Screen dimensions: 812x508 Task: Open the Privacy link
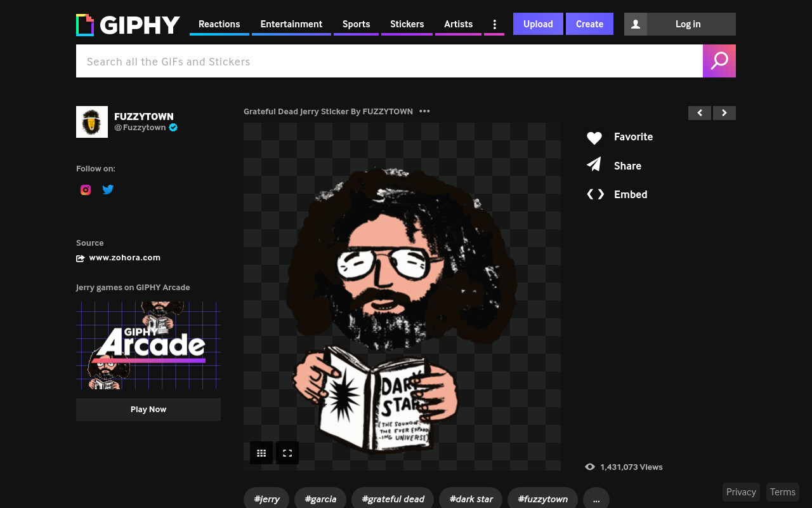(x=741, y=492)
